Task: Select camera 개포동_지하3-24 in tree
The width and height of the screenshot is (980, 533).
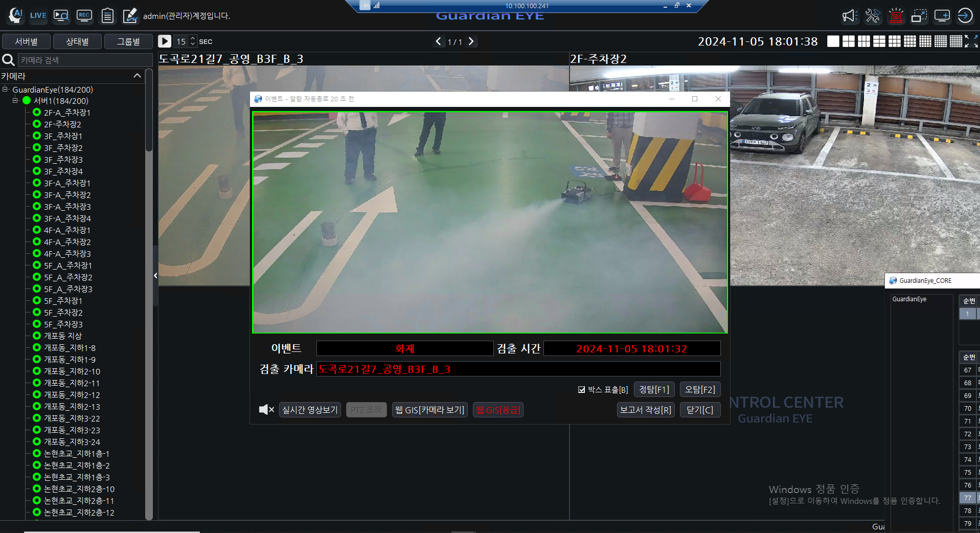Action: pos(72,442)
